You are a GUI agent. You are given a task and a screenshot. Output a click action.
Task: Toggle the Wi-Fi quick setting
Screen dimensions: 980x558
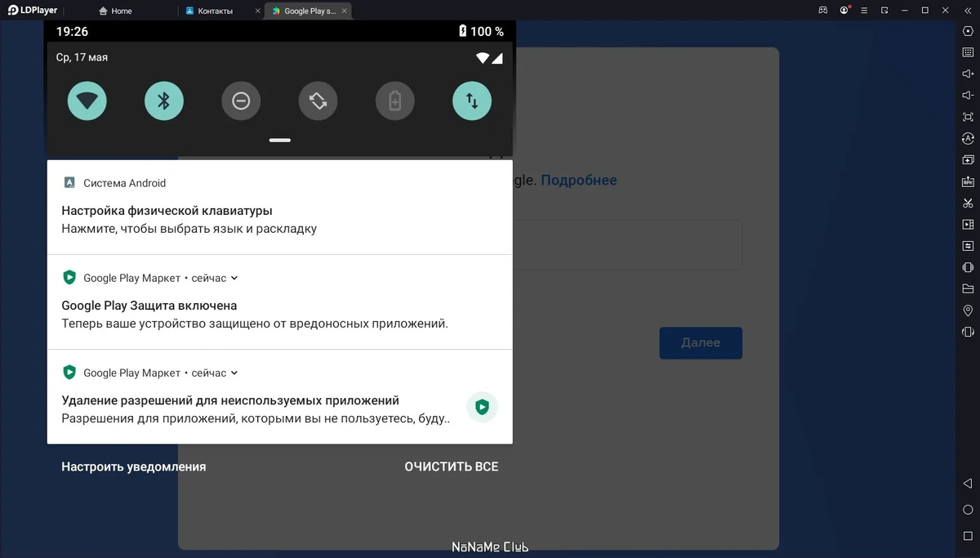pos(87,101)
